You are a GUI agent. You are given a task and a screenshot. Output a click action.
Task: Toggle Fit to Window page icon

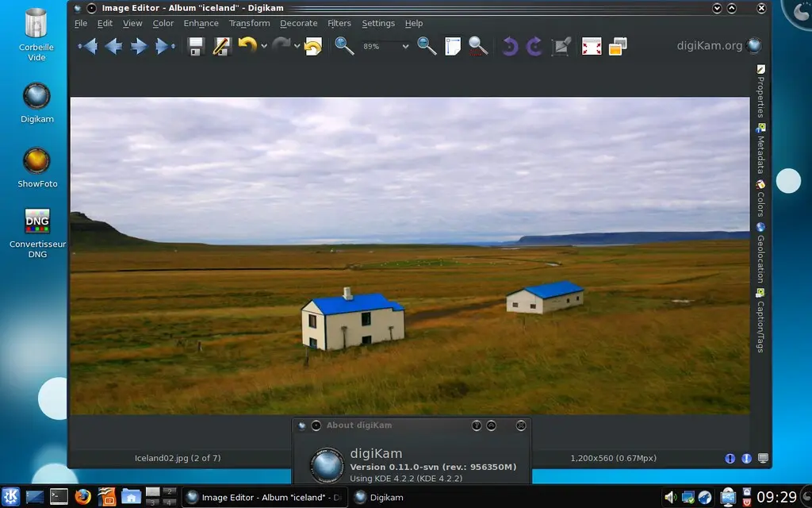point(453,47)
